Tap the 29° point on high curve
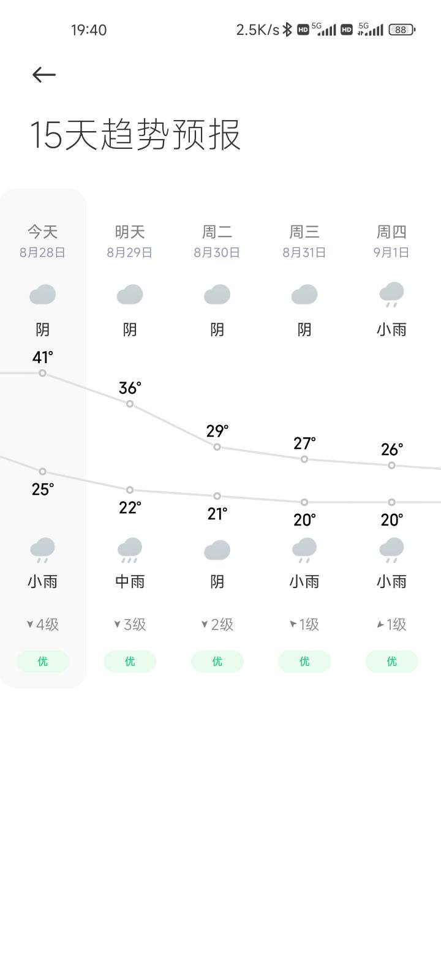441x980 pixels. tap(217, 447)
